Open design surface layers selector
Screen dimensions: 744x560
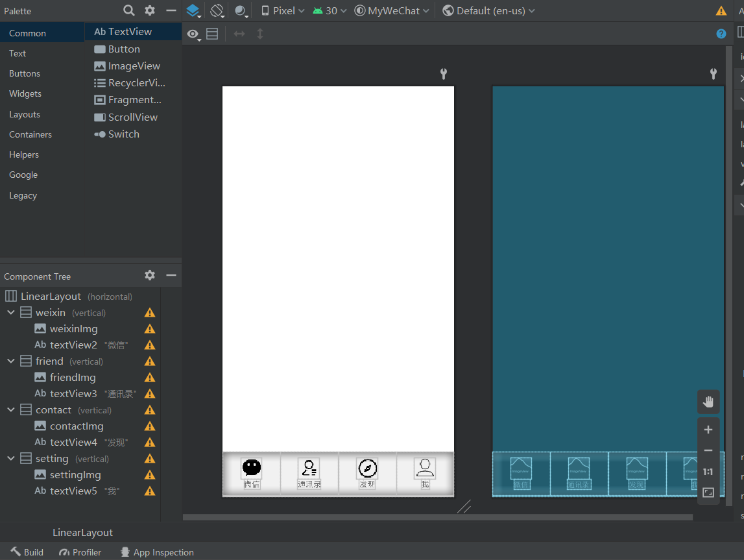[193, 10]
